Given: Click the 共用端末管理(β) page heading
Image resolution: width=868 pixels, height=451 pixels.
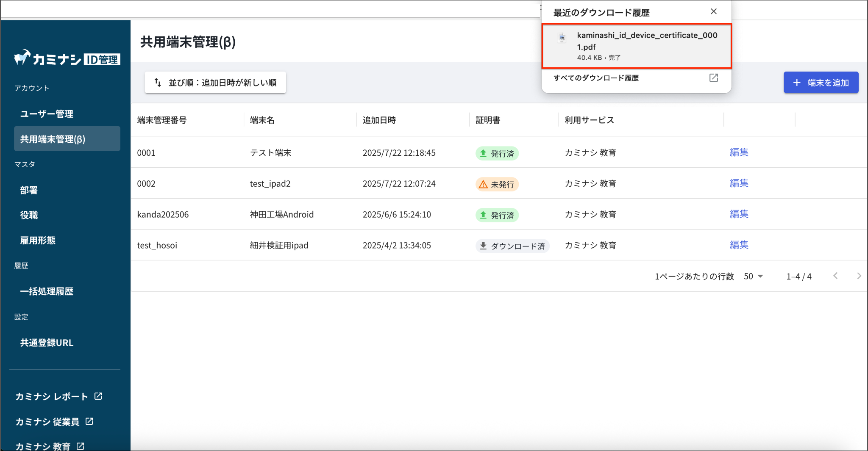Looking at the screenshot, I should click(188, 42).
